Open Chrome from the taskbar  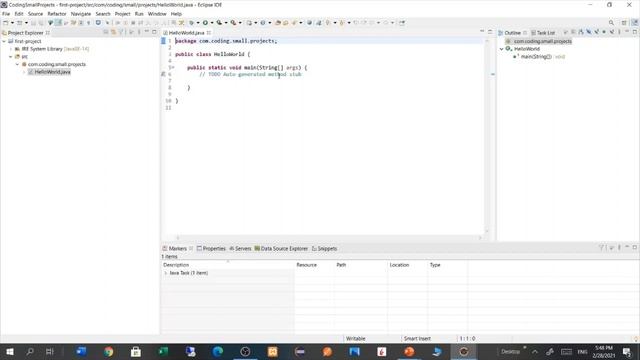coord(108,352)
